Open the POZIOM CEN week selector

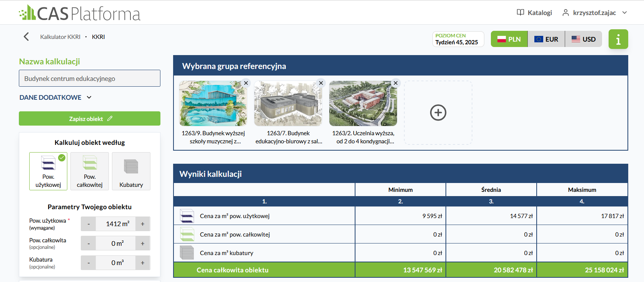(x=458, y=39)
